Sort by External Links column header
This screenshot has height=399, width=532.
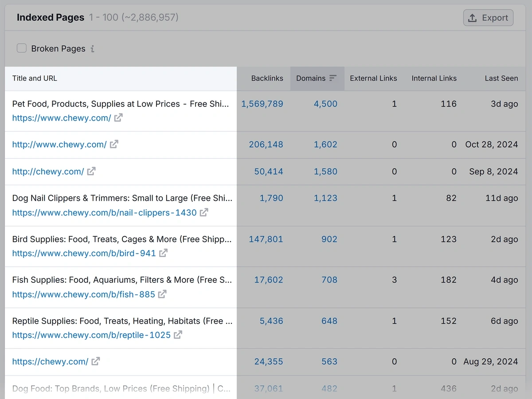(373, 78)
